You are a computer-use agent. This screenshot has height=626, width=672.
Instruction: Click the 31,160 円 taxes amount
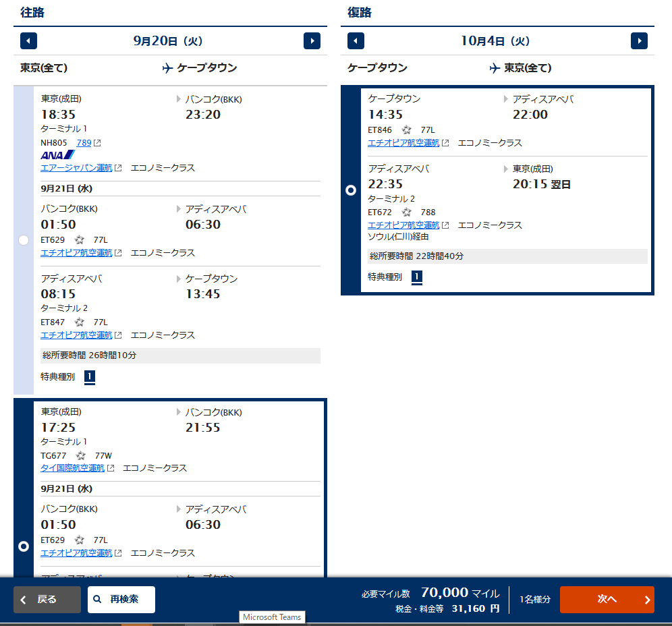click(476, 608)
